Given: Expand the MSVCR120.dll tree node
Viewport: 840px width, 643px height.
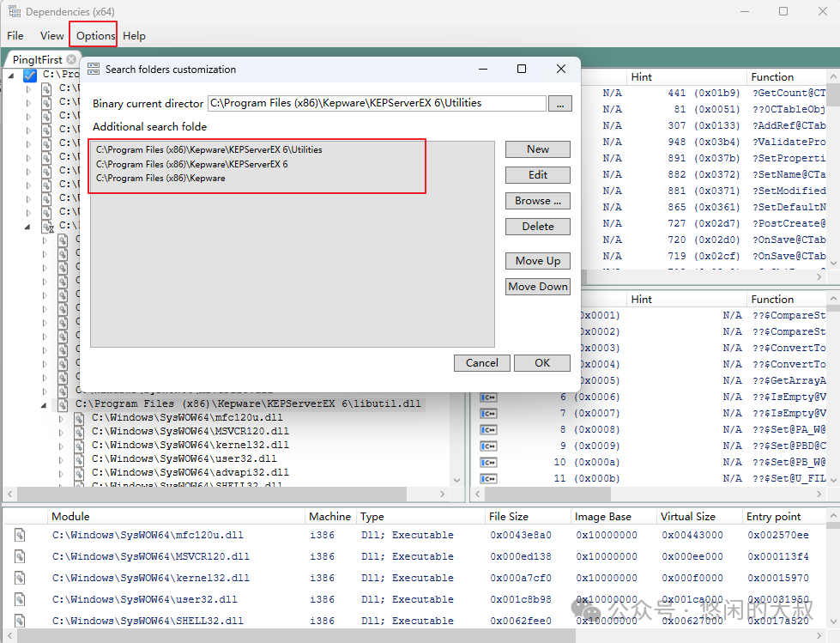Looking at the screenshot, I should pyautogui.click(x=61, y=433).
